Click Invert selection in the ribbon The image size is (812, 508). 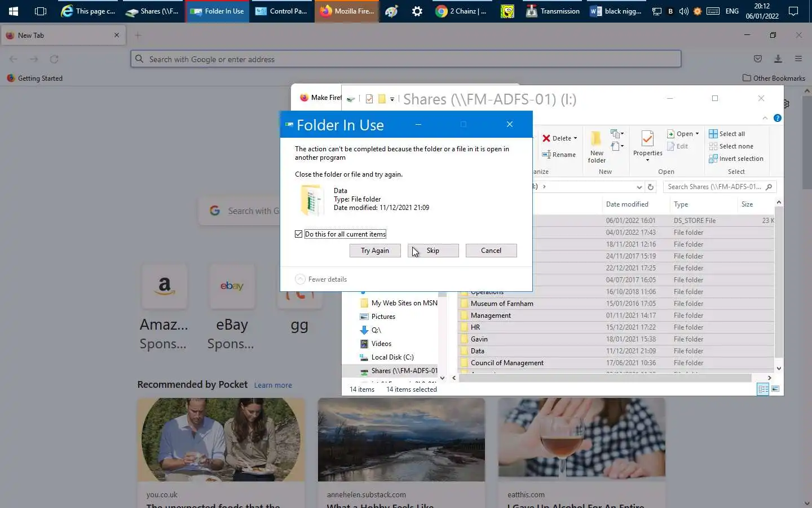click(x=736, y=159)
